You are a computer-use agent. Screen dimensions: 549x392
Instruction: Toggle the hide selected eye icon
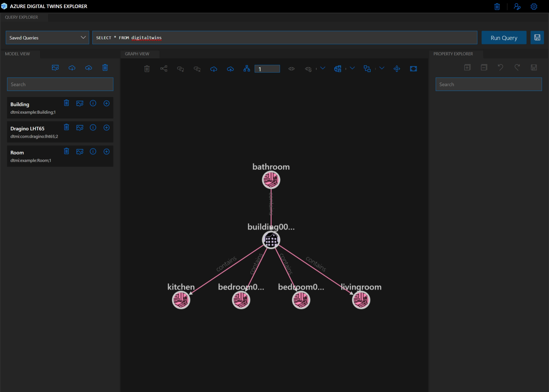pyautogui.click(x=308, y=69)
